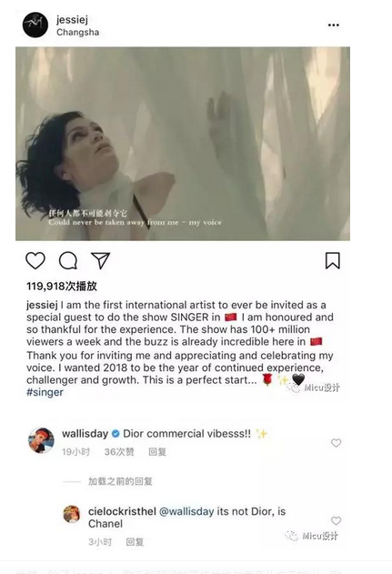The image size is (392, 574).
Task: Like wallisday's comment with heart
Action: coord(336,443)
